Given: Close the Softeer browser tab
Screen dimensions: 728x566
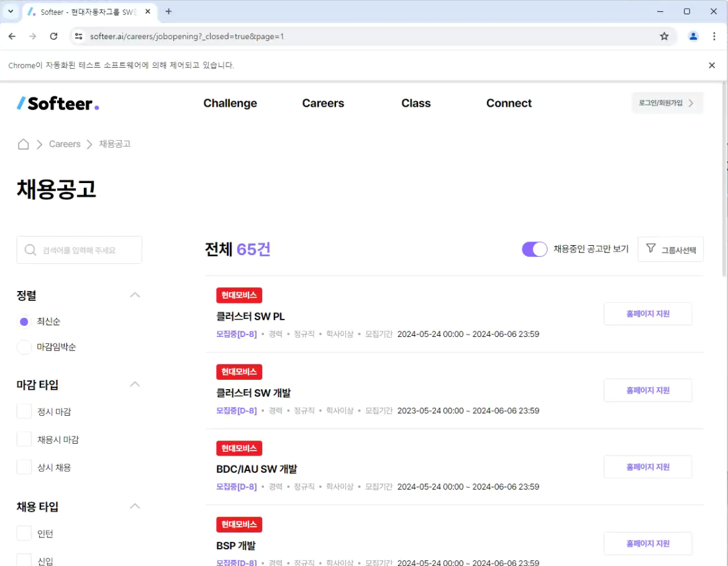Looking at the screenshot, I should click(x=148, y=12).
